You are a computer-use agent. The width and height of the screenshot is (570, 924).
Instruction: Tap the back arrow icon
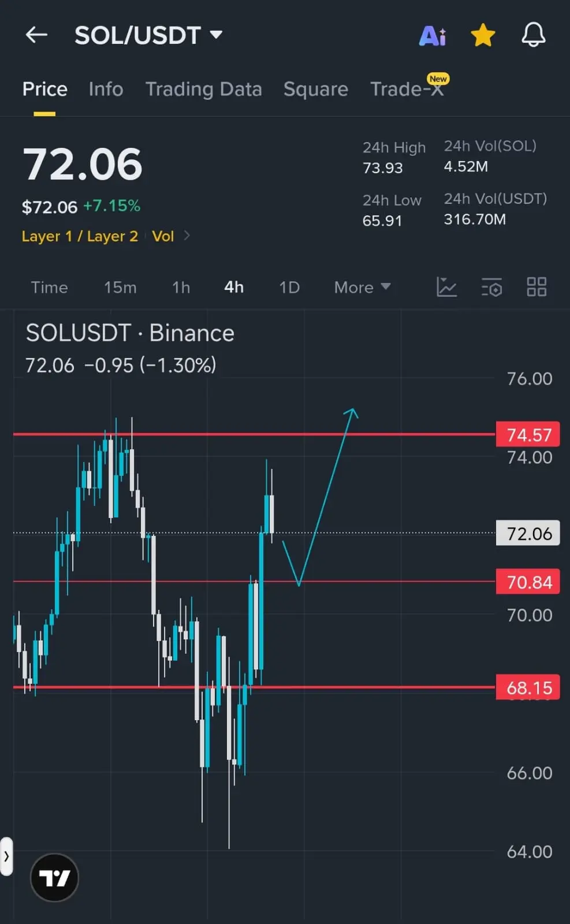point(36,35)
